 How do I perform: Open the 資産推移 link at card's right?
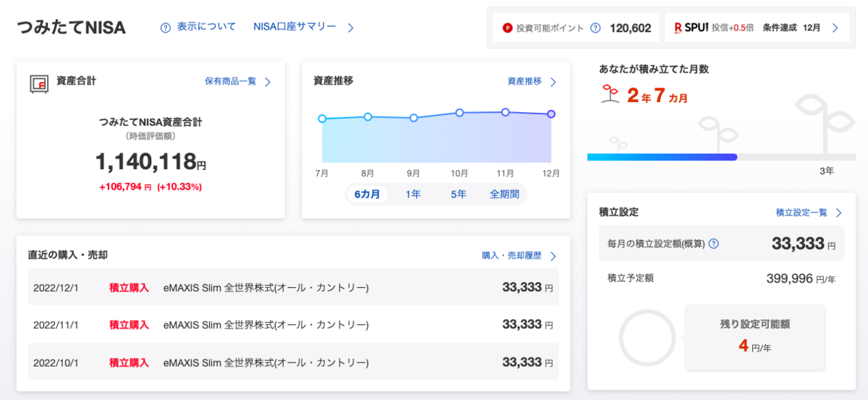(524, 82)
